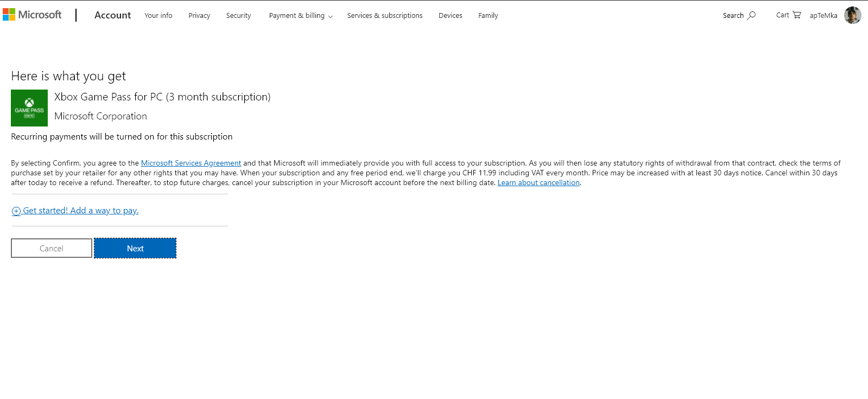
Task: Open the apTeMka profile avatar
Action: [x=852, y=15]
